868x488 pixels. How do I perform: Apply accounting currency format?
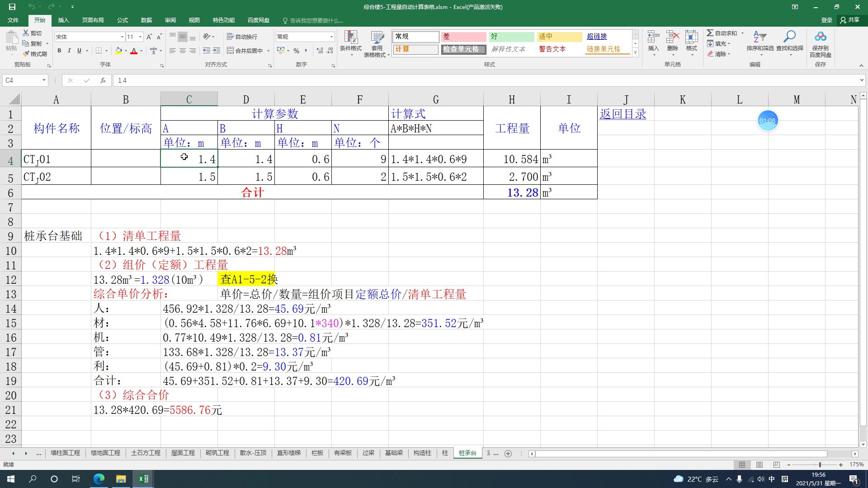pyautogui.click(x=281, y=51)
